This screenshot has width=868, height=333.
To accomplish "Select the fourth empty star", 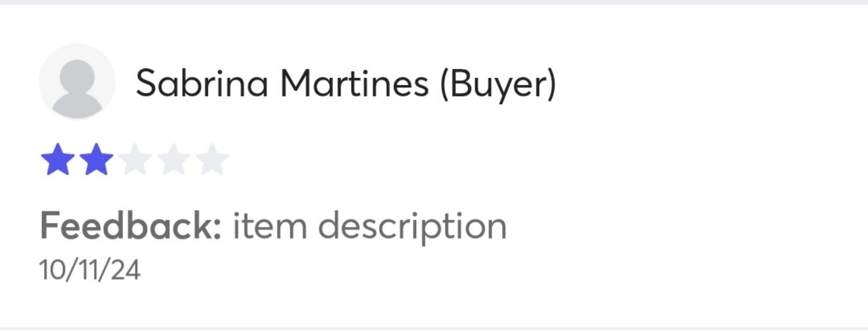I will (x=173, y=159).
